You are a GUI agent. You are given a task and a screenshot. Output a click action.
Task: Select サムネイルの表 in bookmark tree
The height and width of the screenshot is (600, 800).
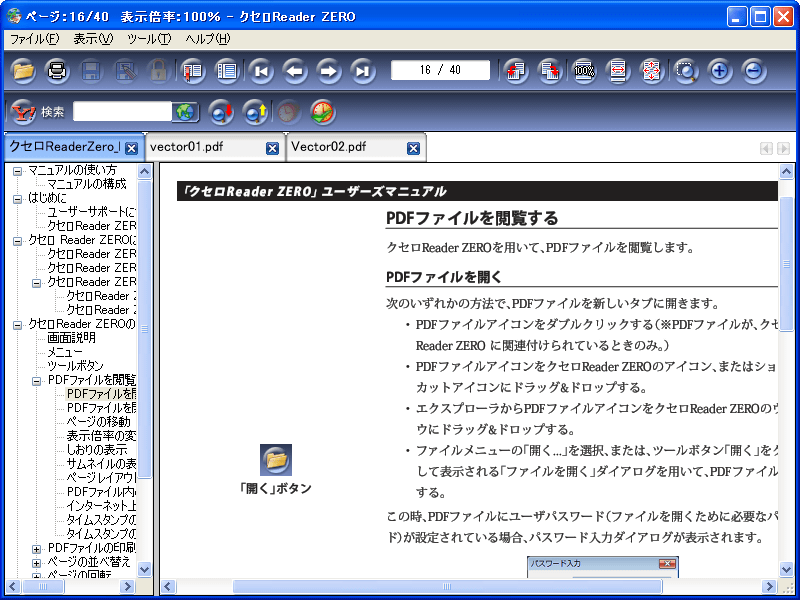click(x=101, y=464)
